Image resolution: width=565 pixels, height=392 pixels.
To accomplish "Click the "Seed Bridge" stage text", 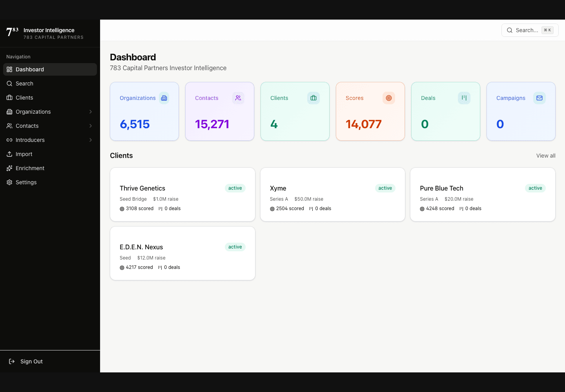I will [133, 199].
